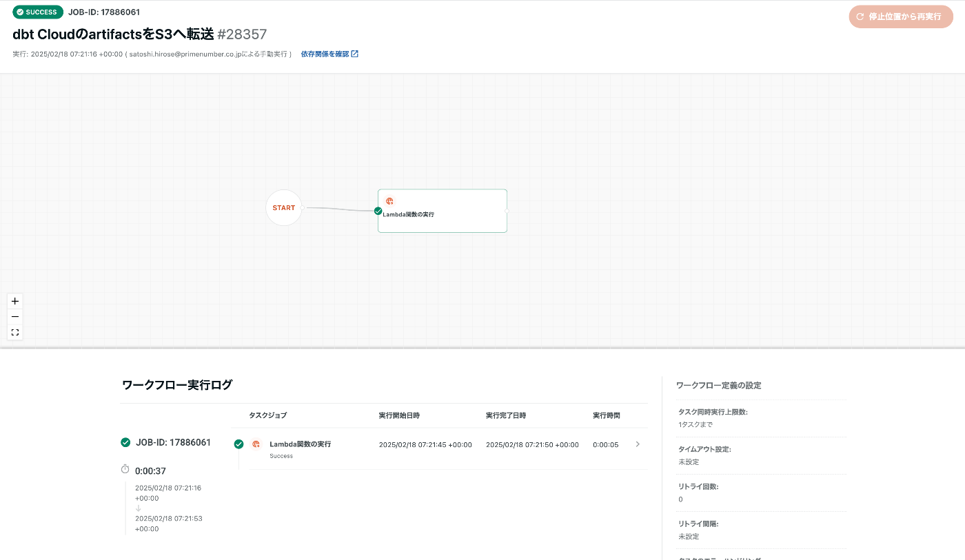Click the タイムアウト設定 label
Image resolution: width=965 pixels, height=560 pixels.
click(705, 449)
